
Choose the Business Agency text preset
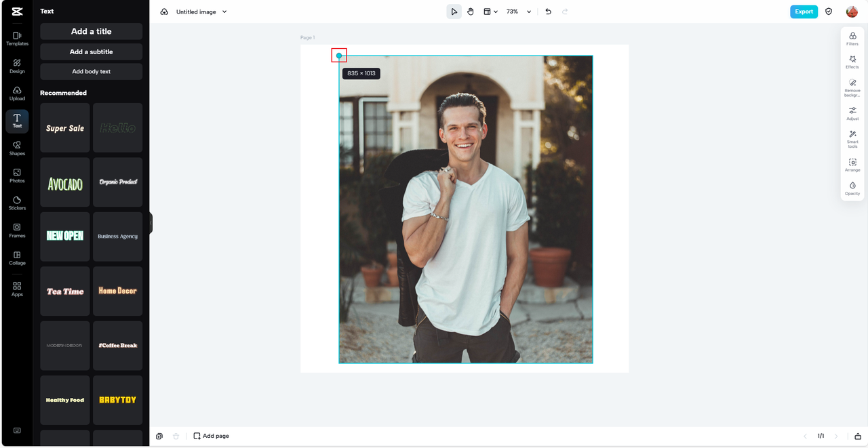[x=117, y=237]
